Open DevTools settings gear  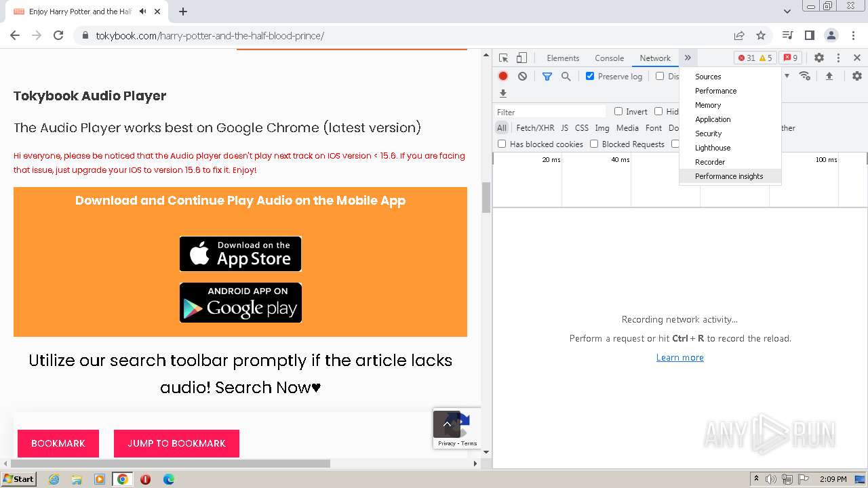click(x=819, y=58)
